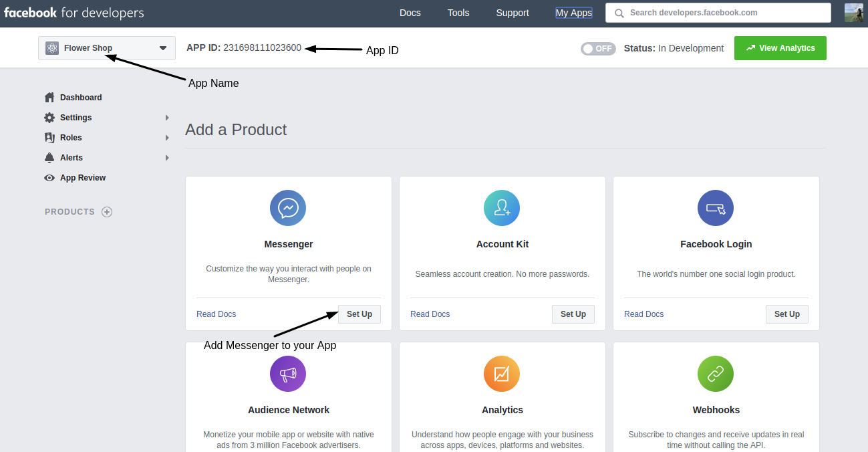Open the Docs menu
The width and height of the screenshot is (868, 452).
[x=410, y=13]
